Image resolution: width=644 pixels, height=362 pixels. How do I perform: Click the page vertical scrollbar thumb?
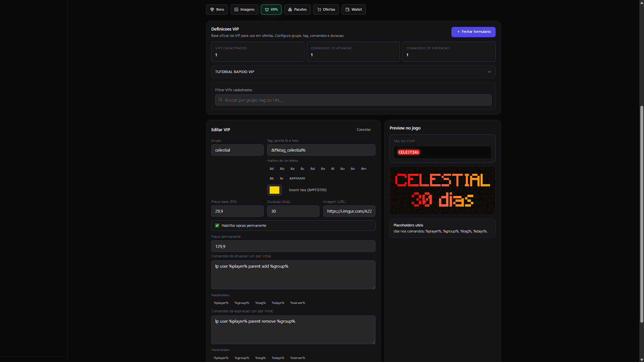[x=641, y=215]
